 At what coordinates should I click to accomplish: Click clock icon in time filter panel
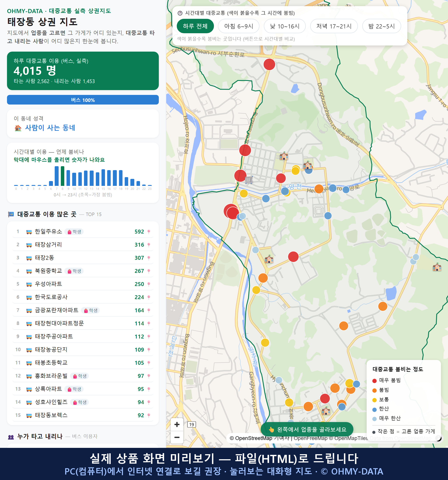coord(180,13)
